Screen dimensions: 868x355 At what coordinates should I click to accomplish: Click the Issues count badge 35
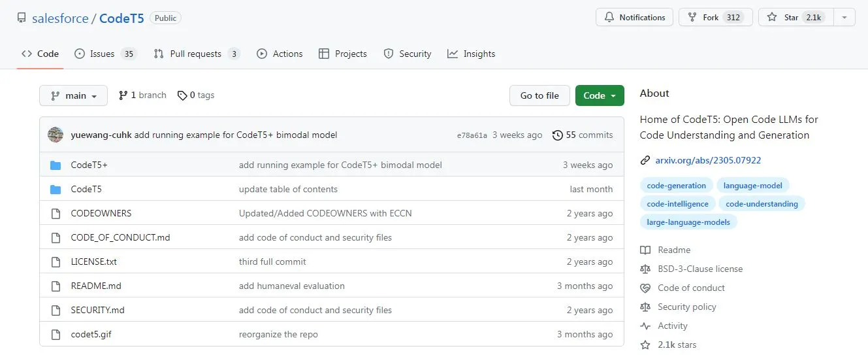point(129,54)
